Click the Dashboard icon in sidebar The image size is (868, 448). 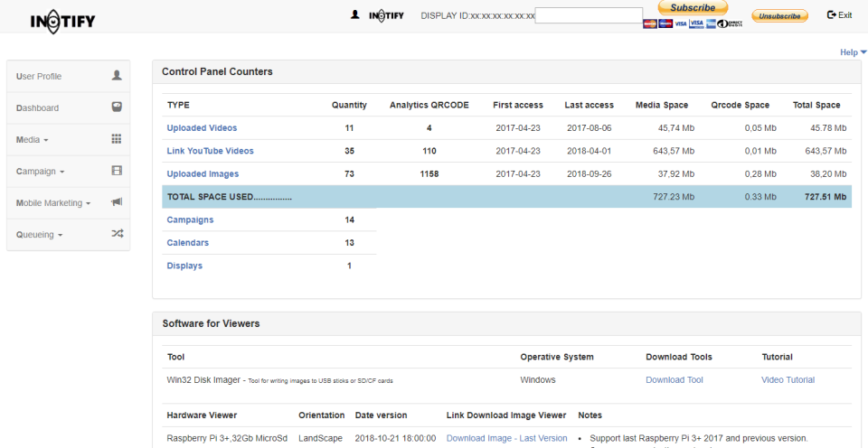[117, 107]
